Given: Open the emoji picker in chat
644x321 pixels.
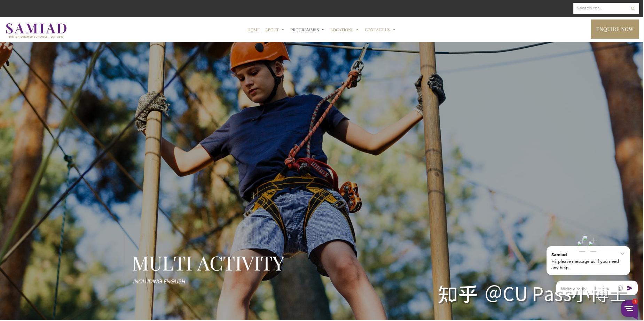Looking at the screenshot, I should (x=620, y=288).
